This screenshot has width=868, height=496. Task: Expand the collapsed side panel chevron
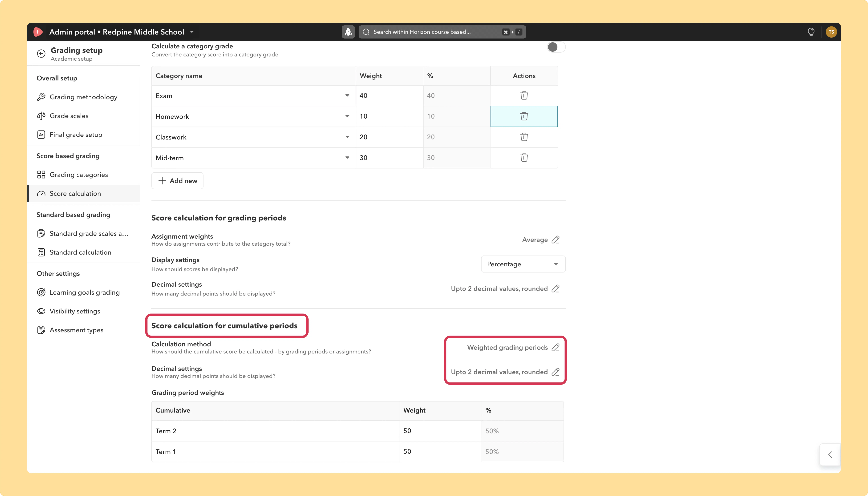point(830,455)
